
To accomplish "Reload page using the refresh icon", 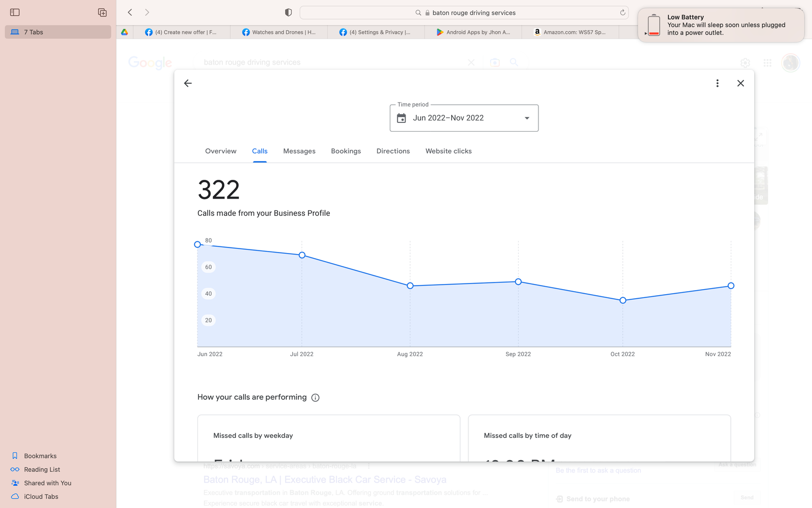I will point(622,13).
